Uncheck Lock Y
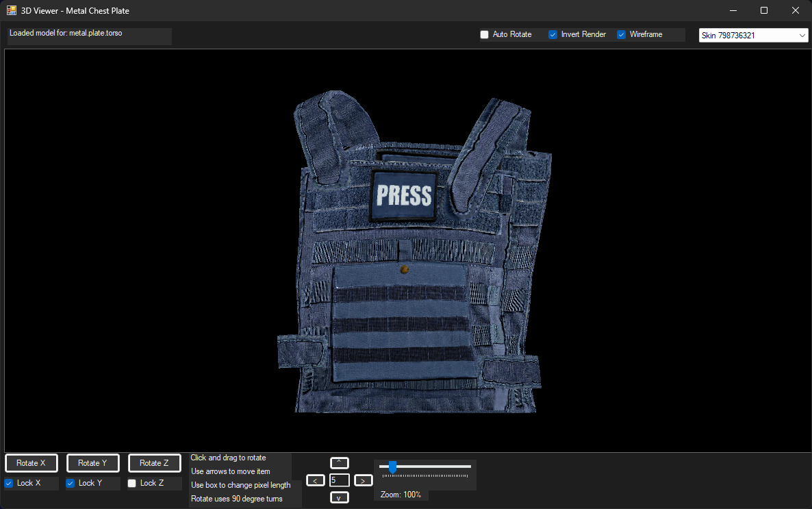The height and width of the screenshot is (509, 812). click(x=69, y=483)
